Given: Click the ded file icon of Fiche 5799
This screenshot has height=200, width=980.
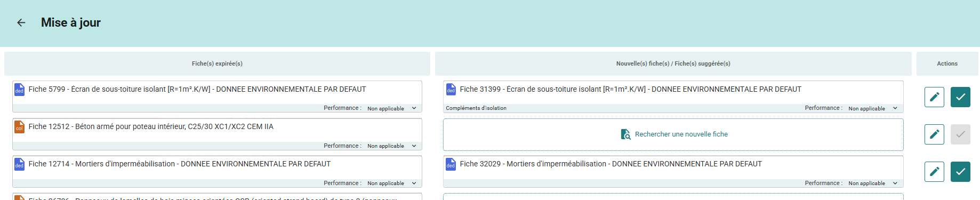Looking at the screenshot, I should tap(19, 90).
